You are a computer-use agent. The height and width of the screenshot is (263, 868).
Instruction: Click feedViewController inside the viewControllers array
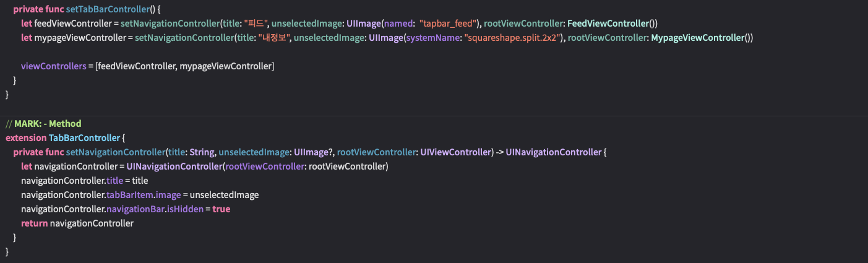click(x=135, y=66)
